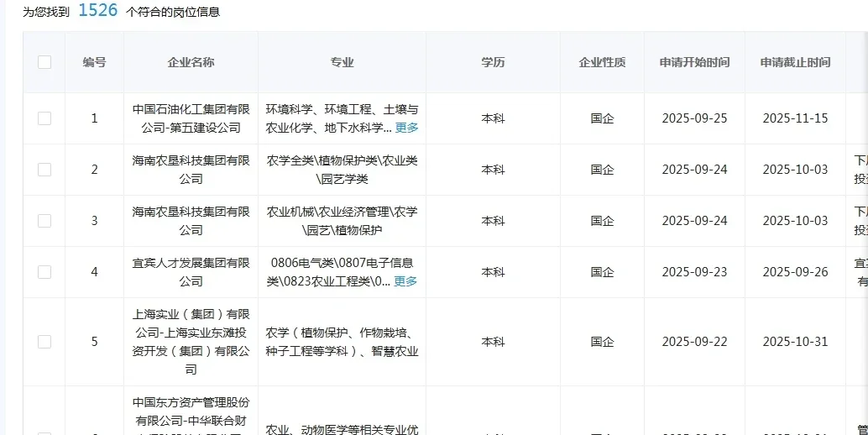Open 海南农垦科技集团有限公司 in row 3
This screenshot has width=868, height=435.
point(191,221)
